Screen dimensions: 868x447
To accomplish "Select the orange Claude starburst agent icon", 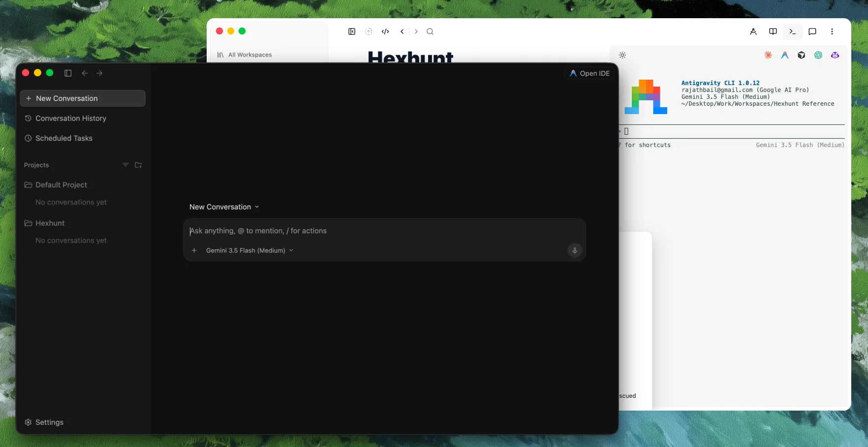I will (768, 55).
